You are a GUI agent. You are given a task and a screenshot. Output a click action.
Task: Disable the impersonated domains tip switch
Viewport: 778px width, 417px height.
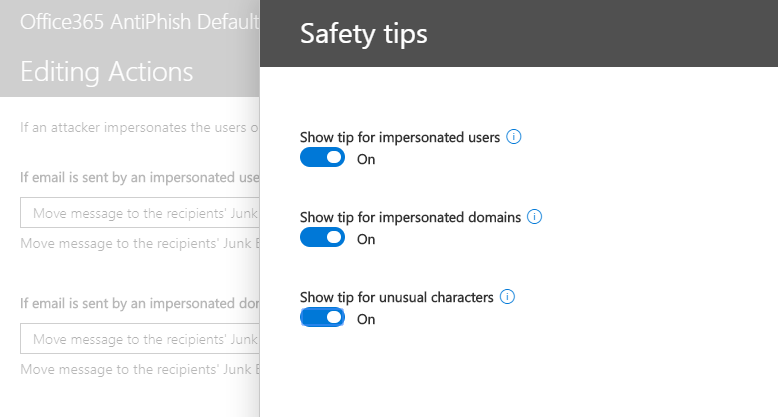pyautogui.click(x=322, y=238)
